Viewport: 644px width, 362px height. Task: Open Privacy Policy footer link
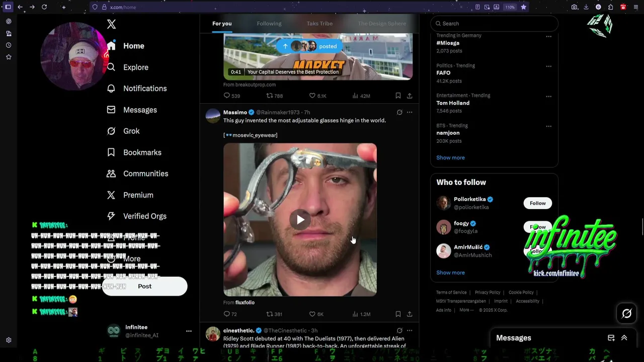click(x=488, y=293)
